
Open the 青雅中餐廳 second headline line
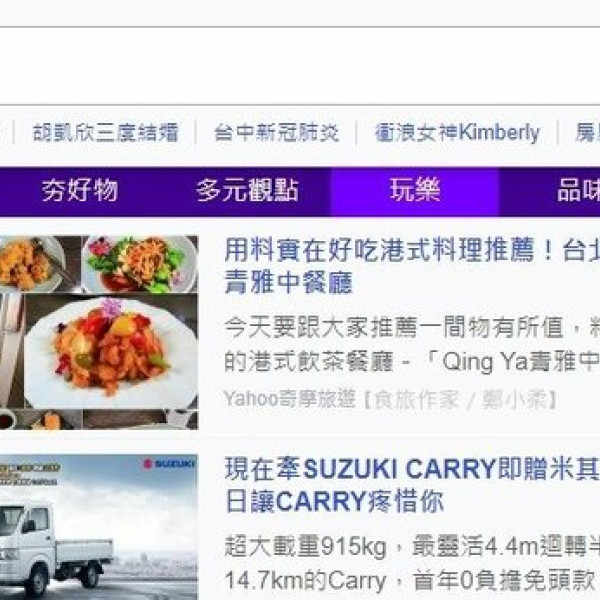tap(288, 282)
